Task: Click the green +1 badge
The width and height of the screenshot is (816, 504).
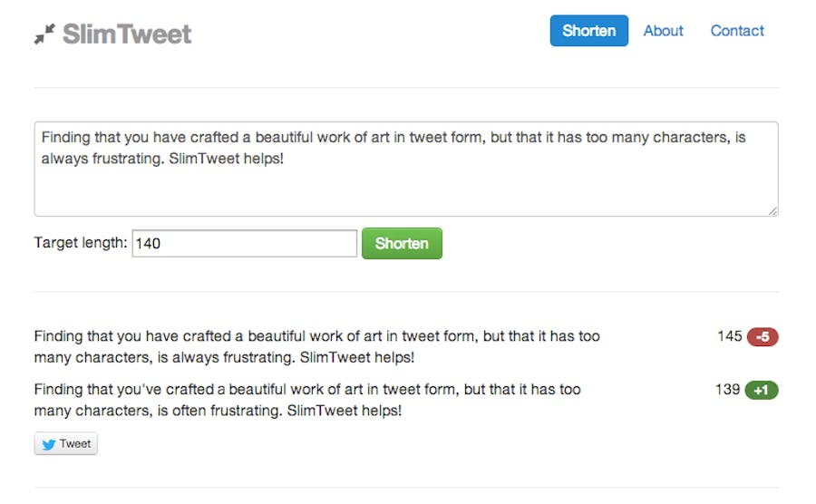Action: 762,391
